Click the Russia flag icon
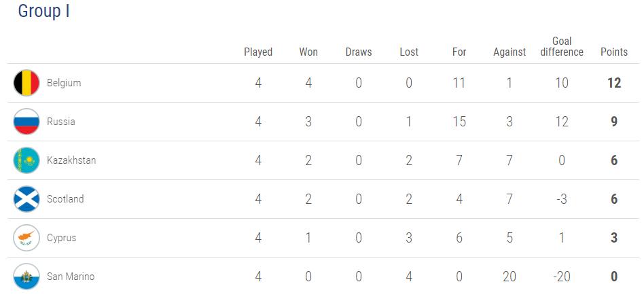 point(26,122)
